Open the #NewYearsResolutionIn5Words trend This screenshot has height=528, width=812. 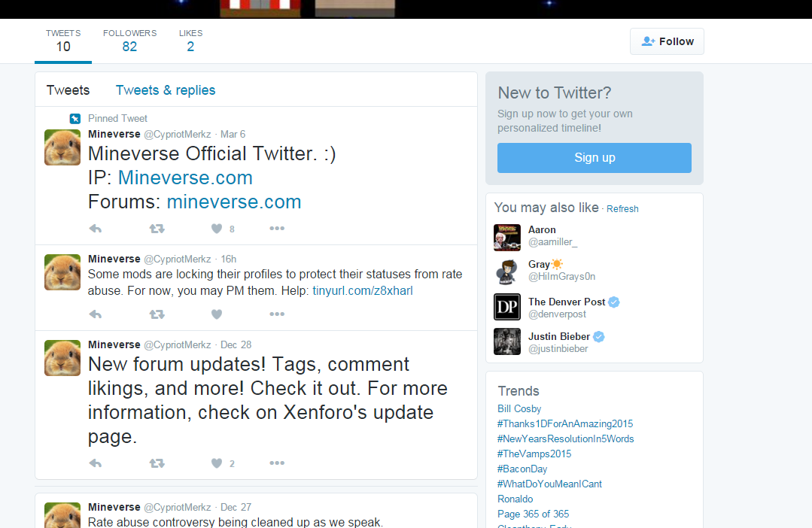pyautogui.click(x=565, y=439)
